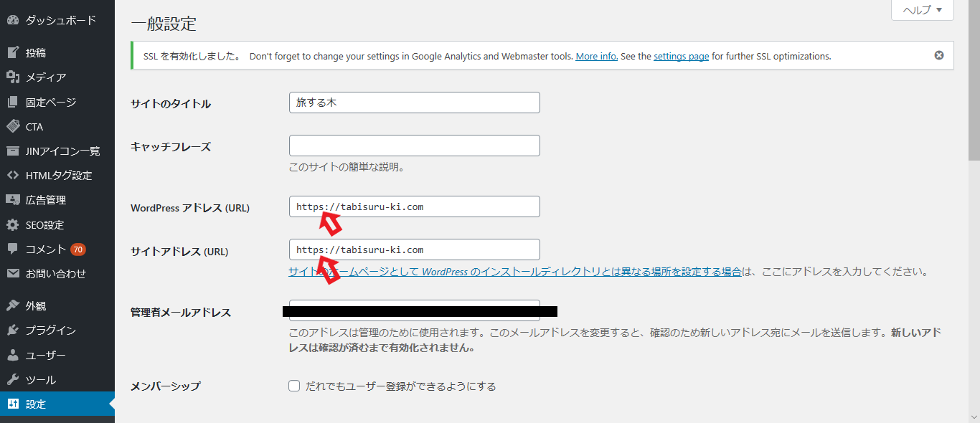
Task: Select the お問い合わせ menu item
Action: click(56, 274)
